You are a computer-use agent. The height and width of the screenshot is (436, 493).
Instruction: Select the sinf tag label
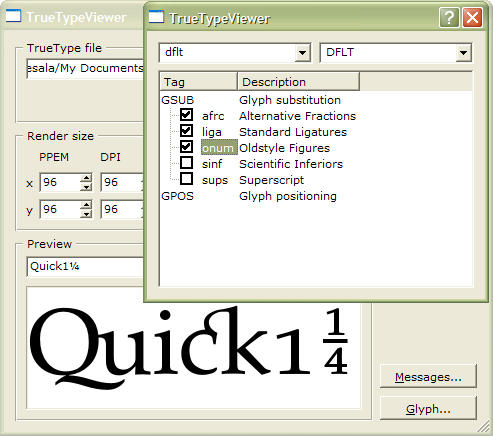point(212,164)
